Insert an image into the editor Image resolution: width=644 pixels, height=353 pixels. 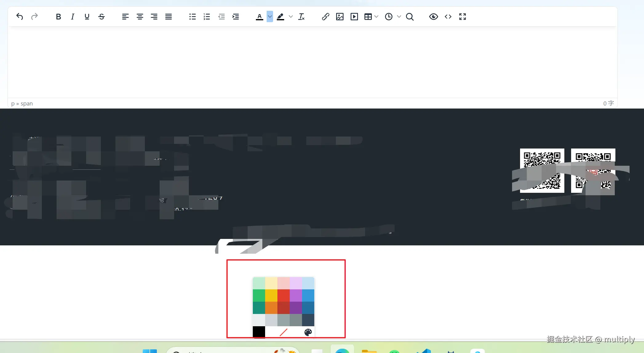(x=340, y=17)
